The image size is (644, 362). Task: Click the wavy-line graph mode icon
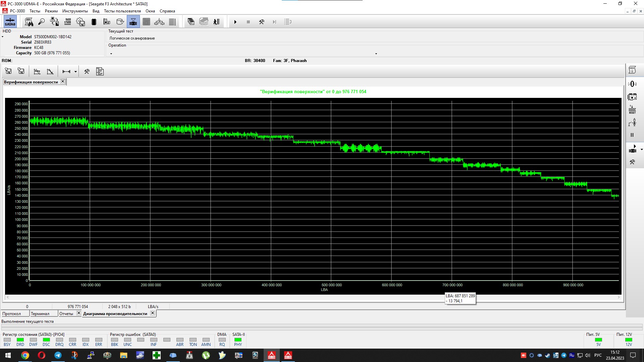point(37,71)
